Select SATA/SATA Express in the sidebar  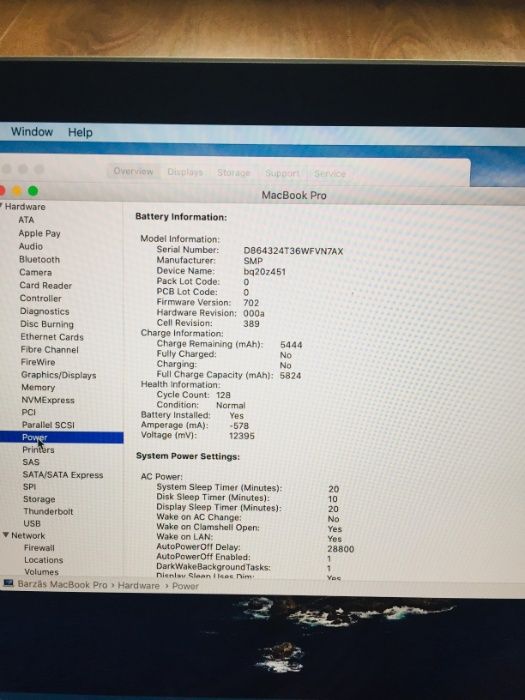coord(62,475)
